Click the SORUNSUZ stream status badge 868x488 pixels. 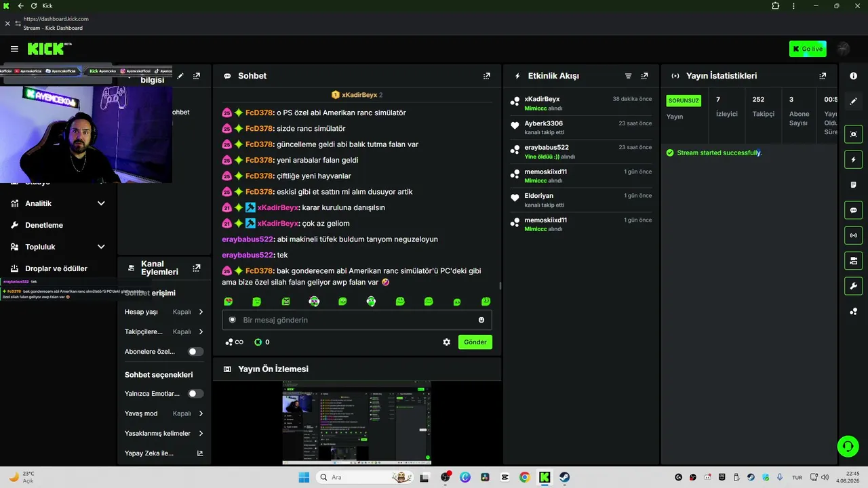684,100
